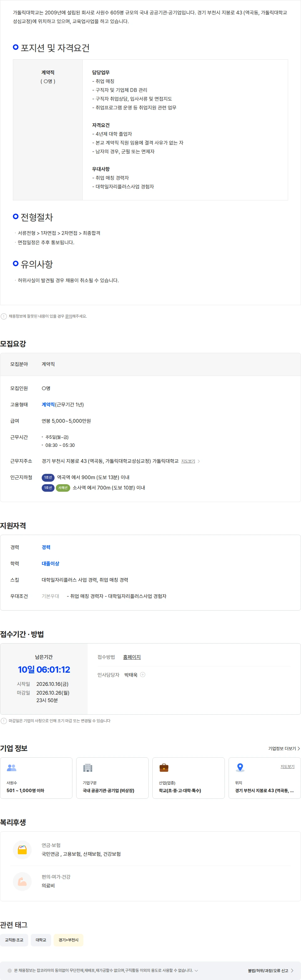This screenshot has height=980, width=301.
Task: Open 지도보기 in 위치 card
Action: point(287,766)
